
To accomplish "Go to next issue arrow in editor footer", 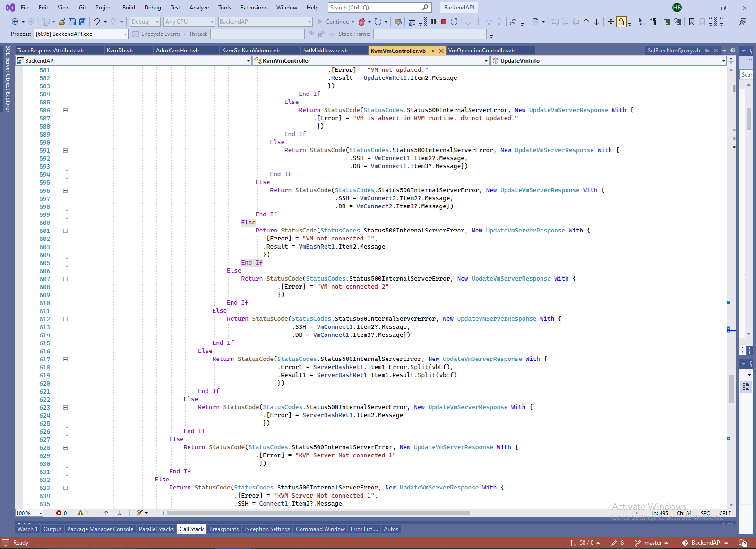I will (120, 513).
